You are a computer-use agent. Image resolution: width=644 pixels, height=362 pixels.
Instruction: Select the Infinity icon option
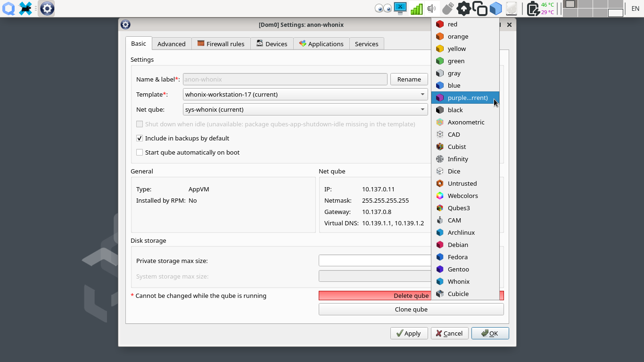click(465, 159)
